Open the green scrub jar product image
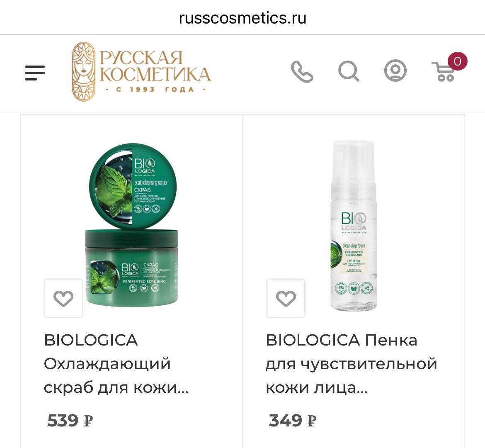The image size is (485, 448). (x=132, y=225)
